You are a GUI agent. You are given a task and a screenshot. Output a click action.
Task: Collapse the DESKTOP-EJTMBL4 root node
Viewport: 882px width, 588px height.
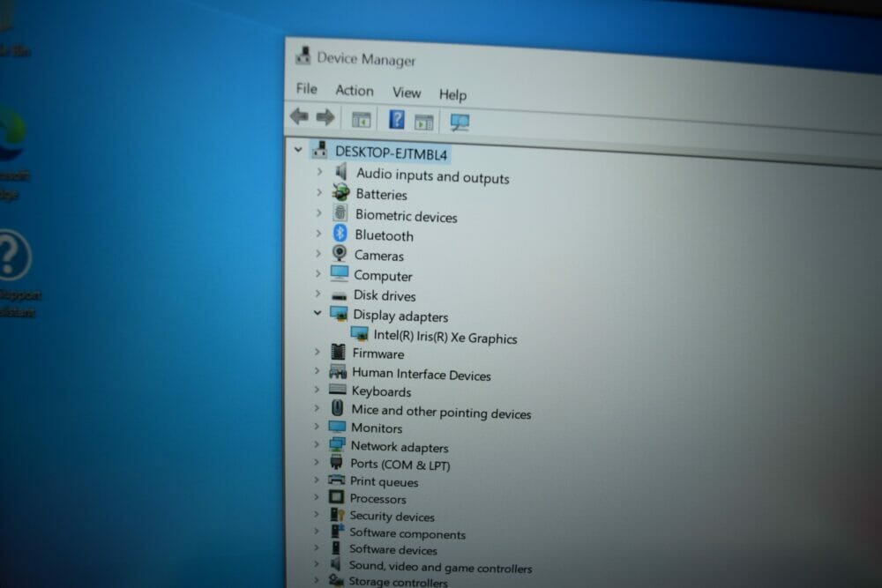(298, 150)
